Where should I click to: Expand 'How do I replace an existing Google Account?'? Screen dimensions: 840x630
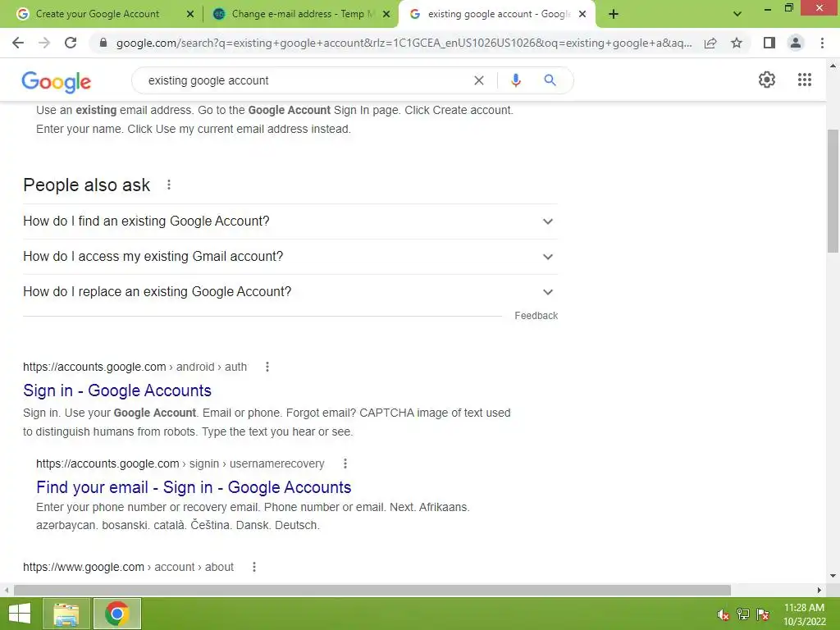[x=290, y=292]
